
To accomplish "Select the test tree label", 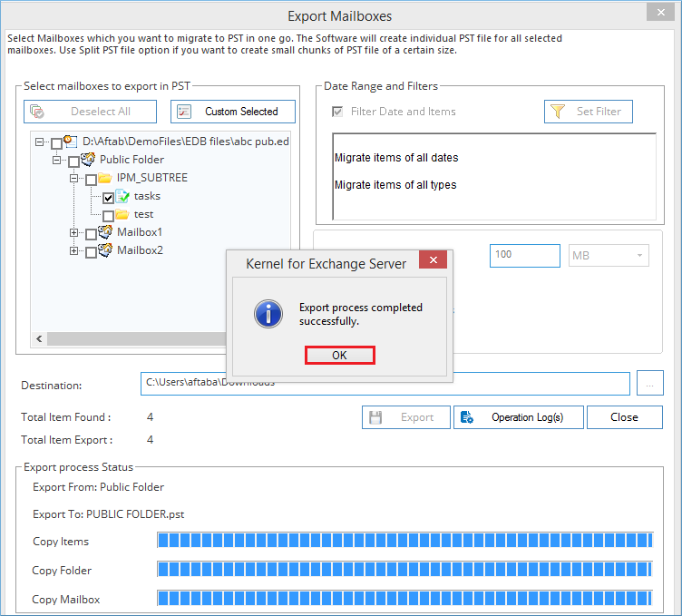I will [x=143, y=214].
